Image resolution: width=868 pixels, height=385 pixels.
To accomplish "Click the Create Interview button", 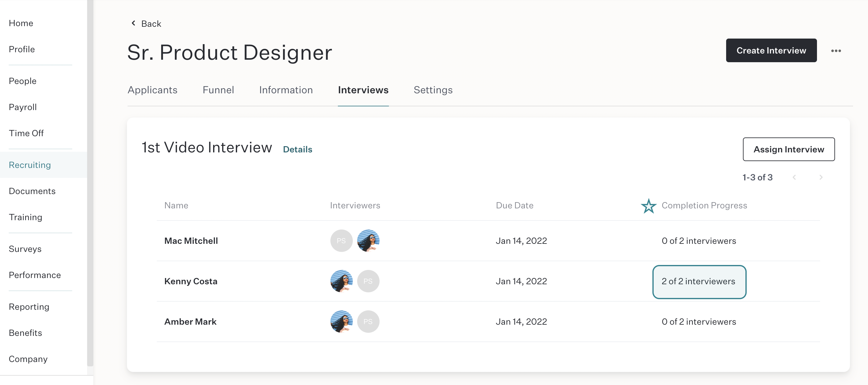I will click(x=771, y=50).
